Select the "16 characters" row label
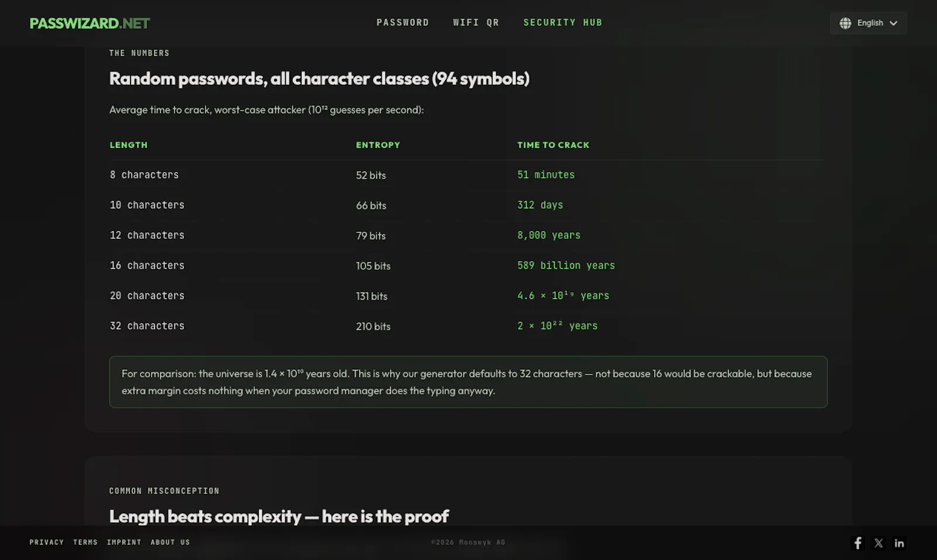Image resolution: width=937 pixels, height=560 pixels. point(147,266)
